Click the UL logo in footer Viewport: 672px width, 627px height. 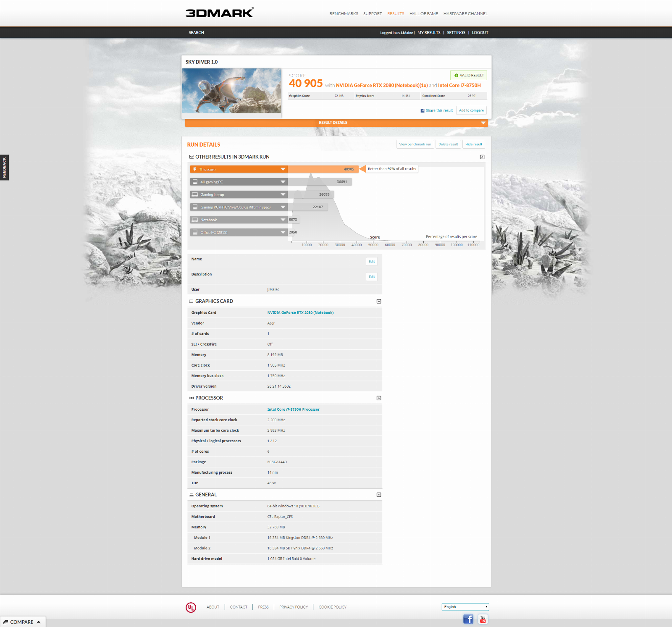click(191, 607)
